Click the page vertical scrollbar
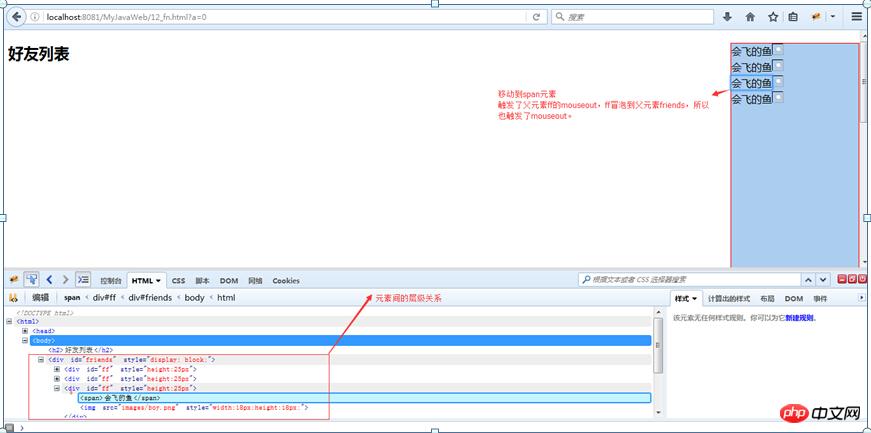Image resolution: width=871 pixels, height=433 pixels. coord(863,82)
